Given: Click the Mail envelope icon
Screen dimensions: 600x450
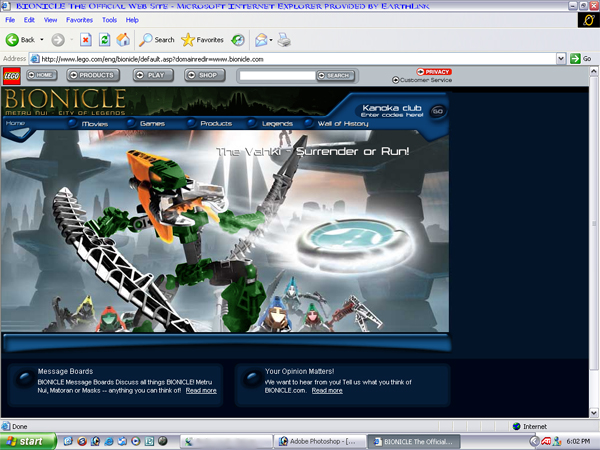Looking at the screenshot, I should [x=261, y=40].
